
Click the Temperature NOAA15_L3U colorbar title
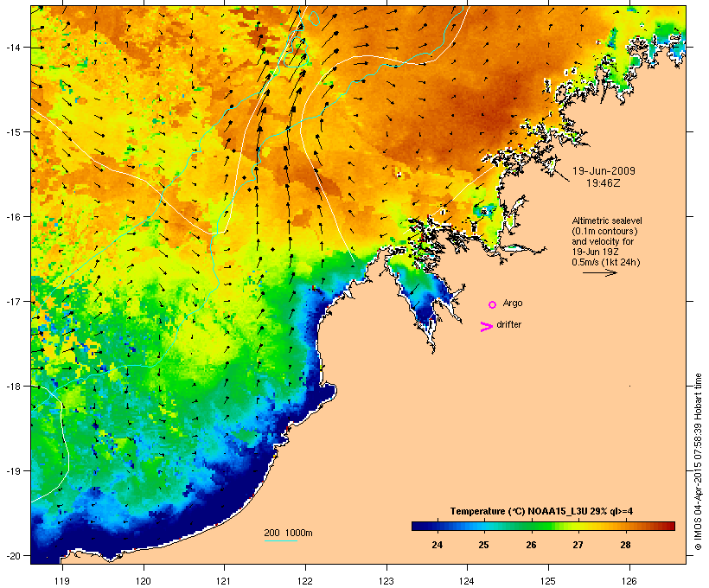point(541,511)
